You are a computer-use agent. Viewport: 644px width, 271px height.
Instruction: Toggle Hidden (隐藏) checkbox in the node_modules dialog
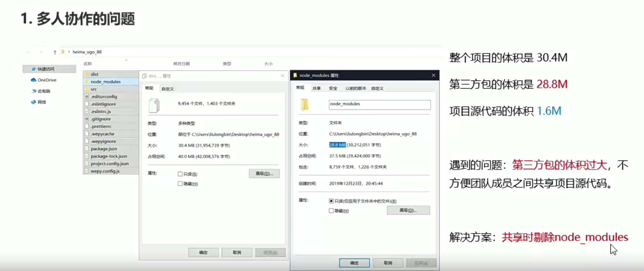[x=331, y=210]
